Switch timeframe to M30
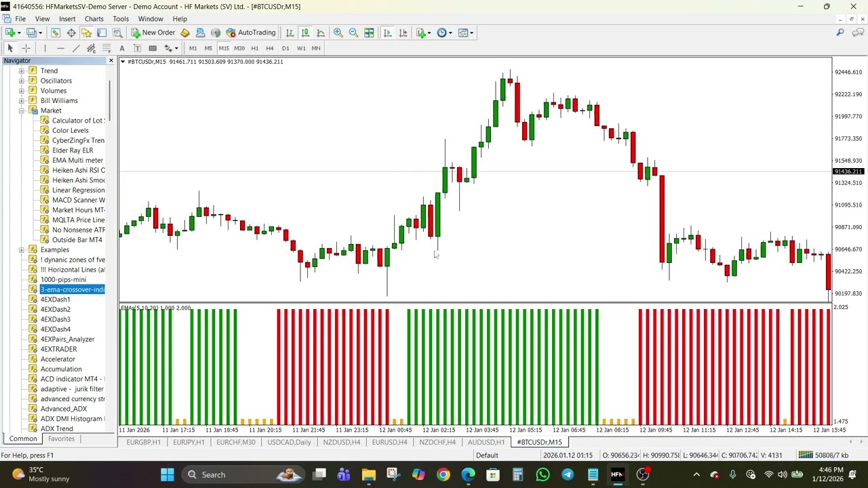The image size is (868, 488). pos(239,48)
